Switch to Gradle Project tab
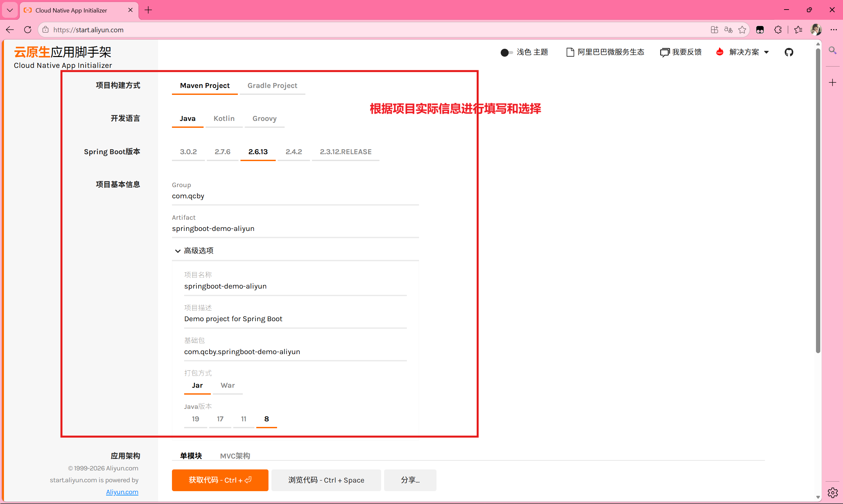The width and height of the screenshot is (843, 504). pos(272,86)
